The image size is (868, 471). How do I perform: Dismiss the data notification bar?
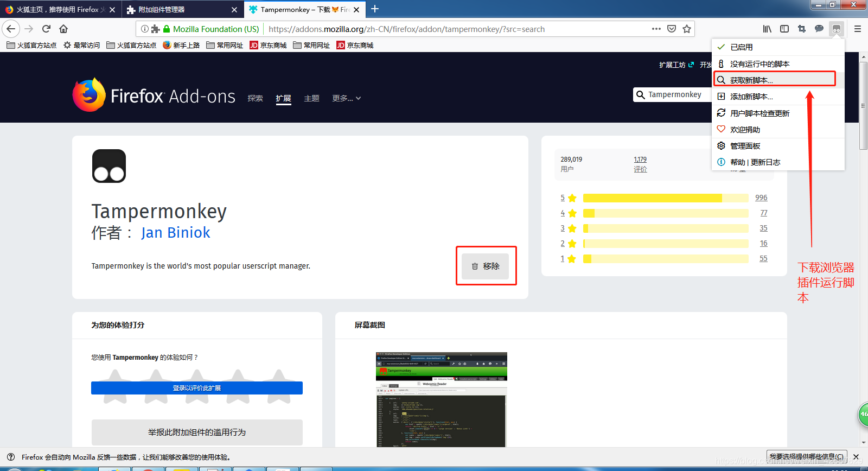856,457
